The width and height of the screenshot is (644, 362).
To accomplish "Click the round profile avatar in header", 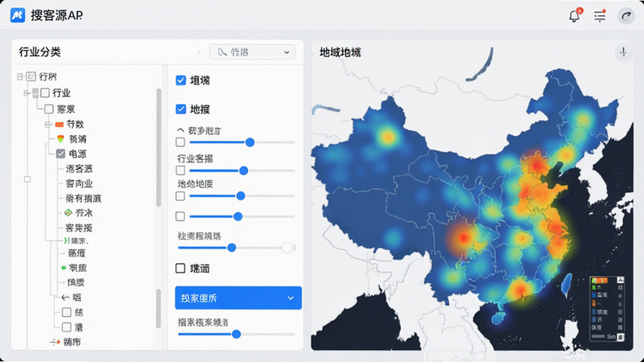I will coord(626,16).
